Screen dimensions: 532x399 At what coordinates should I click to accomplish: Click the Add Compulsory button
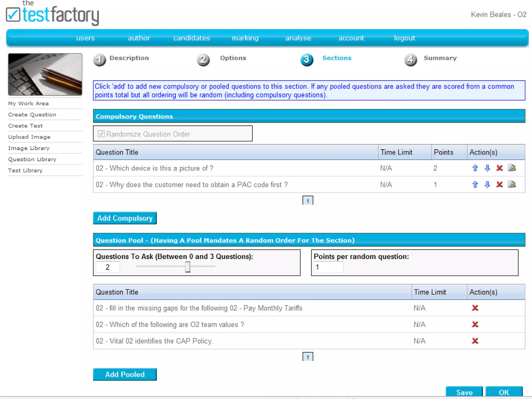click(125, 218)
